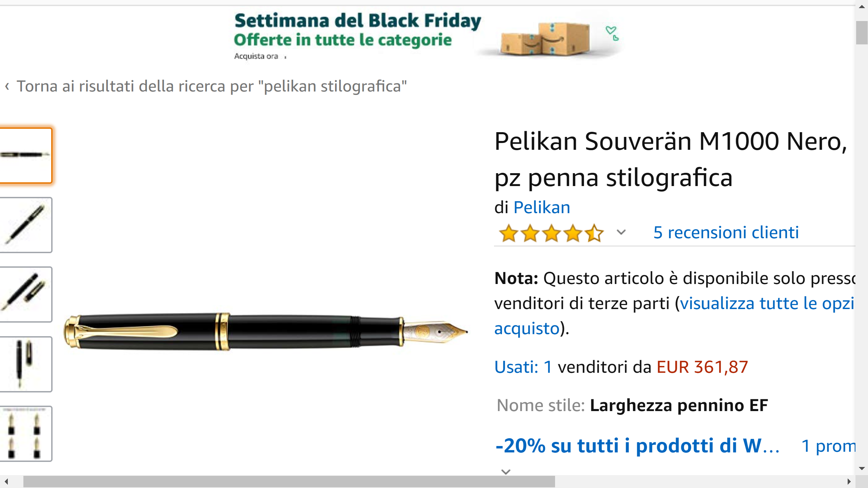The height and width of the screenshot is (488, 868).
Task: Return to pelikan stilografica search results
Action: click(x=212, y=86)
